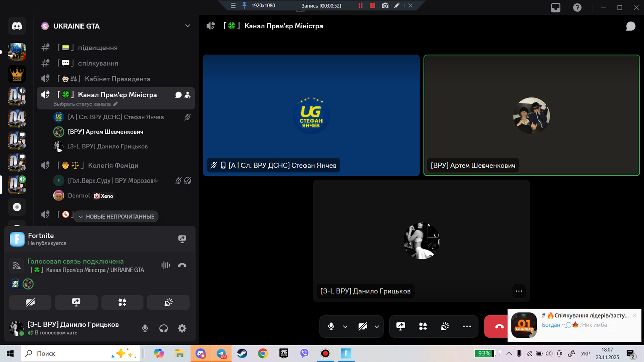Dismiss the 01 Leaders notification popup
The image size is (644, 362).
coord(635,315)
